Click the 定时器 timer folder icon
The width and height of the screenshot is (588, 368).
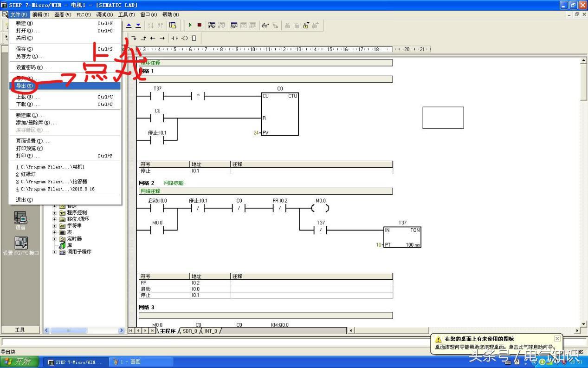coord(62,239)
